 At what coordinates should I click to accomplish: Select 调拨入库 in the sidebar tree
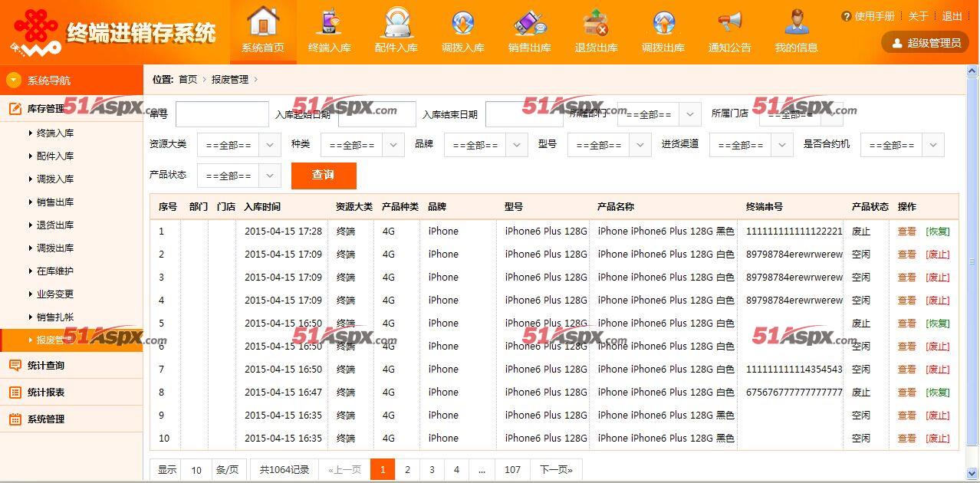(55, 179)
